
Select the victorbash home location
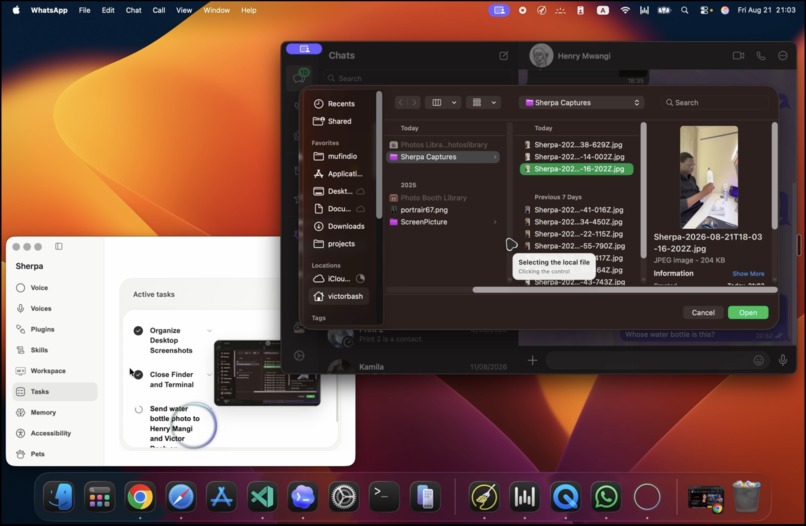(x=339, y=296)
